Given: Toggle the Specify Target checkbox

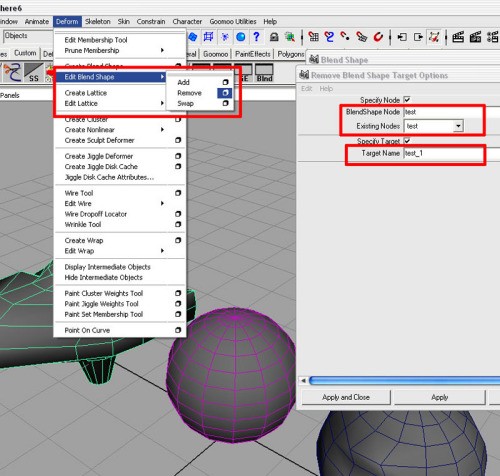Looking at the screenshot, I should point(407,141).
